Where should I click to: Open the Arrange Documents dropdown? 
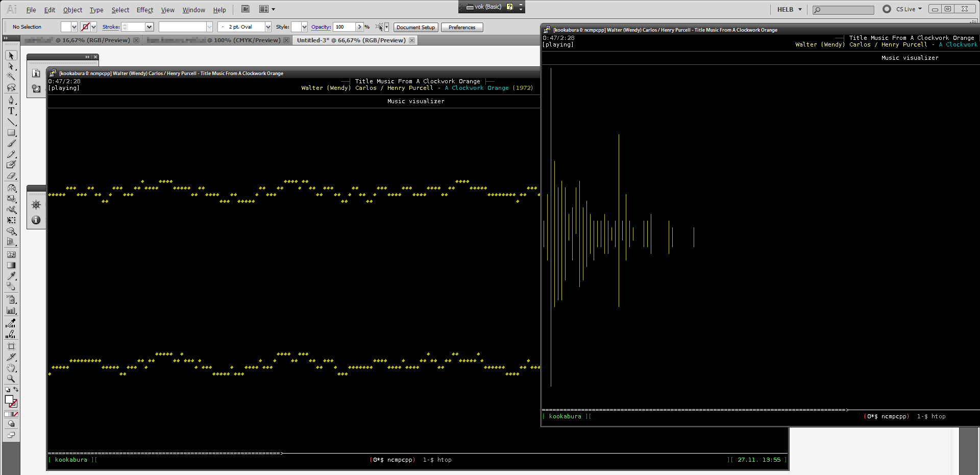[x=267, y=9]
